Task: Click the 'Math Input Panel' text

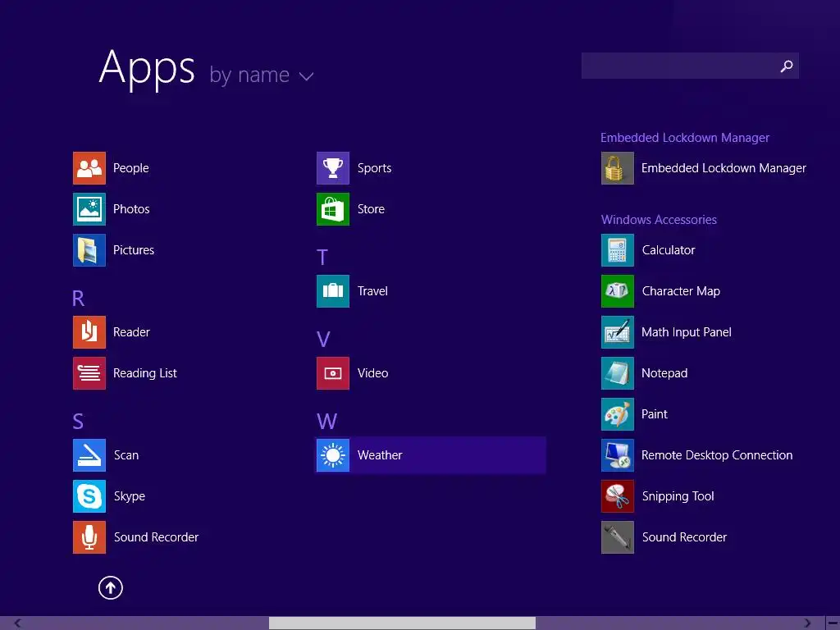Action: point(687,333)
